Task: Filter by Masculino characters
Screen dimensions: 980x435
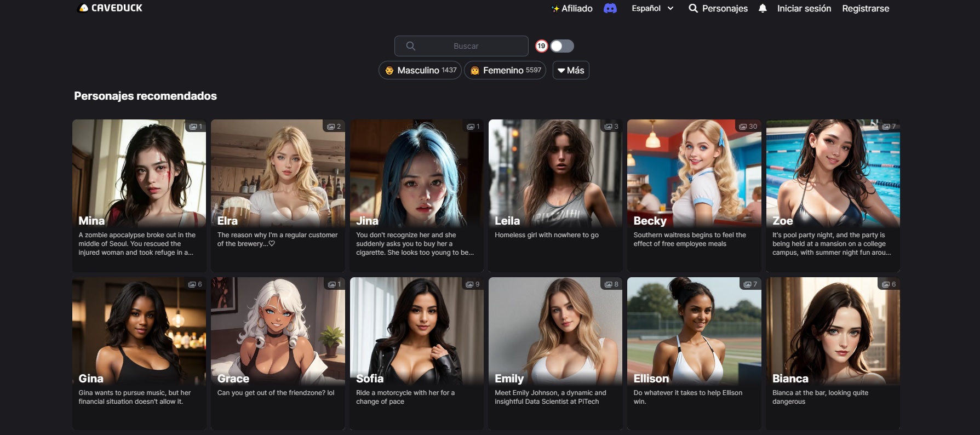Action: (x=420, y=70)
